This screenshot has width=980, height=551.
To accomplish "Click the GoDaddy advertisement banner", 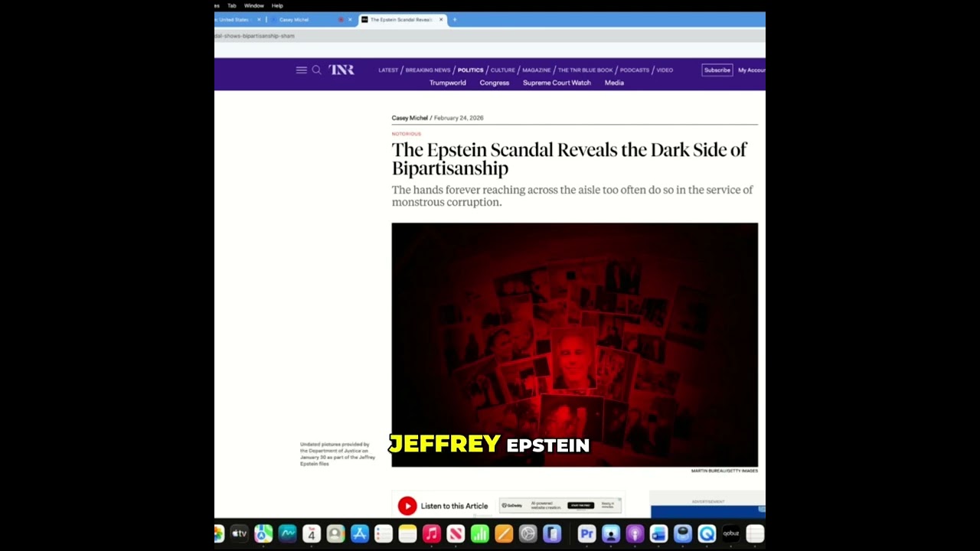I will [560, 505].
